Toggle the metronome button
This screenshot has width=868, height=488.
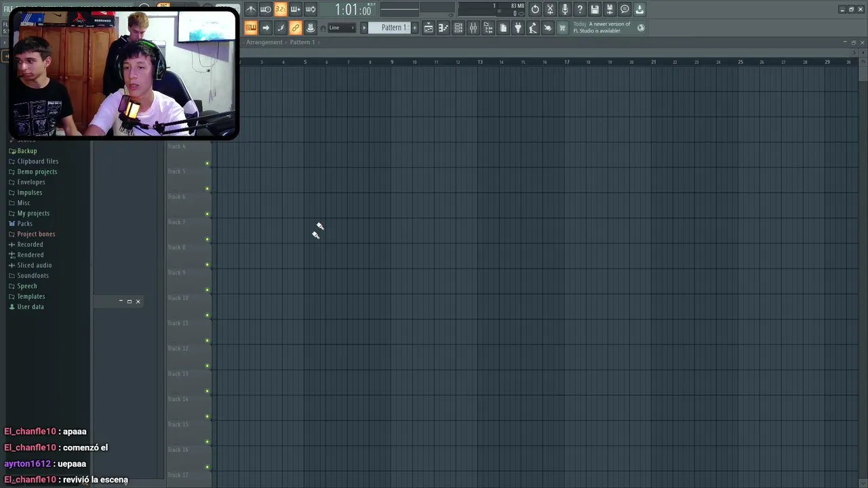(x=251, y=9)
